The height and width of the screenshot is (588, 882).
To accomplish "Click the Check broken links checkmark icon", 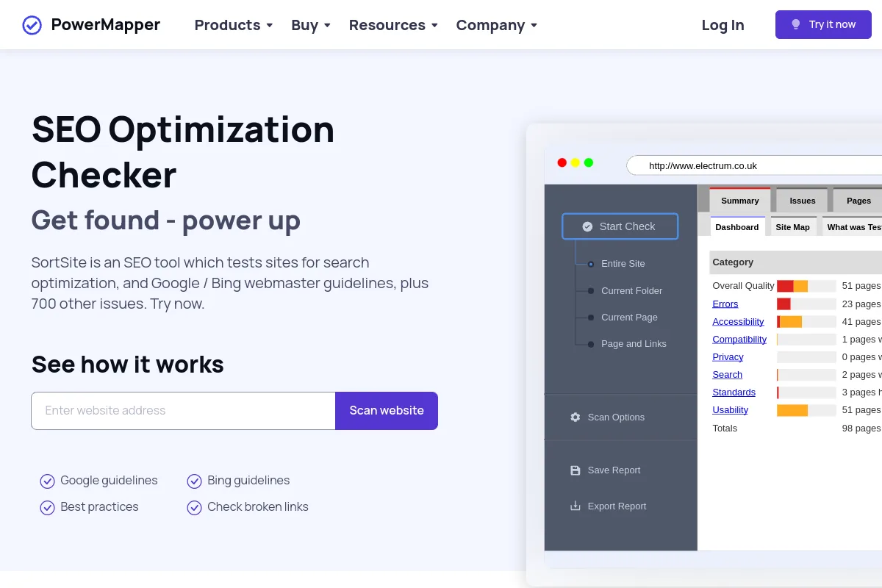I will 194,507.
